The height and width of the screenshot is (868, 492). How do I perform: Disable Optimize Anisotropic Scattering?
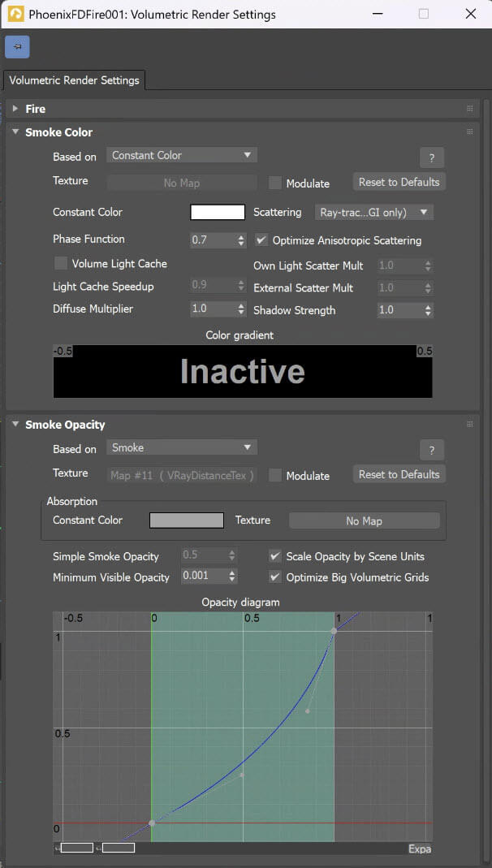click(x=261, y=240)
